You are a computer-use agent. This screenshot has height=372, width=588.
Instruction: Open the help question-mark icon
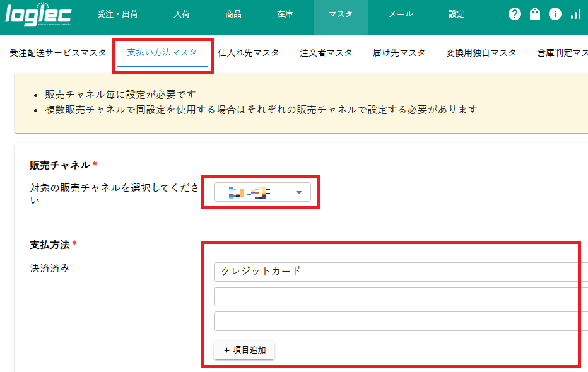pyautogui.click(x=514, y=13)
